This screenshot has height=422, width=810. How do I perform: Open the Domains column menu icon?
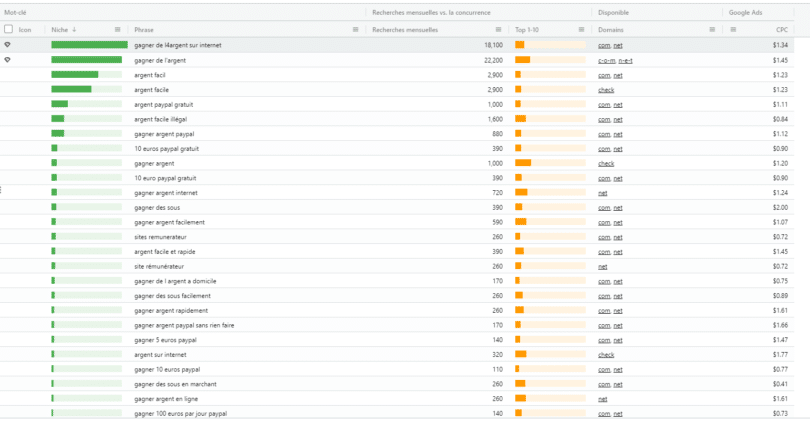(712, 29)
